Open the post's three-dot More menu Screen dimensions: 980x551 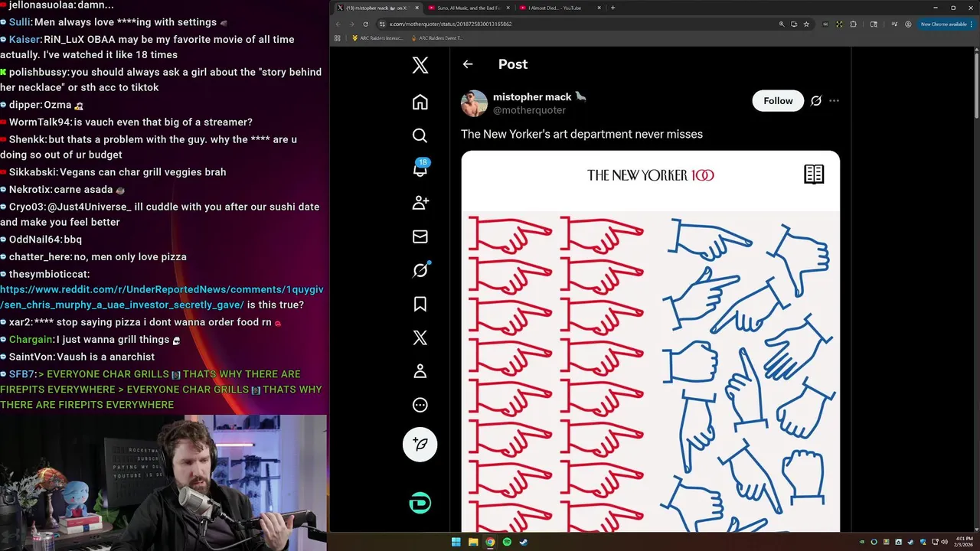[x=834, y=101]
